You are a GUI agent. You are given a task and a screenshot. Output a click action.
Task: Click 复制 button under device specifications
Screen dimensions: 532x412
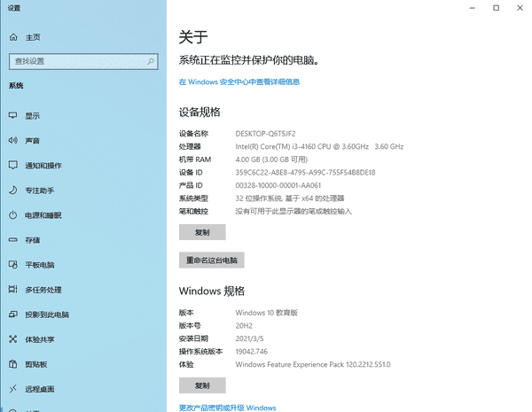click(202, 232)
